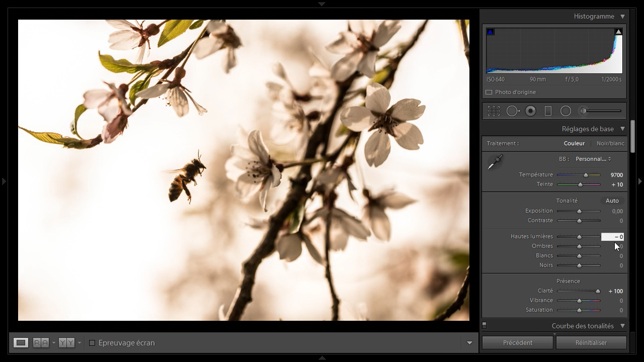Enable the Epreuvage écran checkbox
Screen dimensions: 644x362
(92, 343)
